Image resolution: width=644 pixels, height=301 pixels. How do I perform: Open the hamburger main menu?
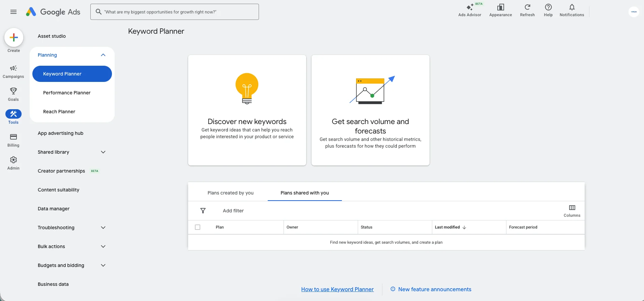[13, 12]
